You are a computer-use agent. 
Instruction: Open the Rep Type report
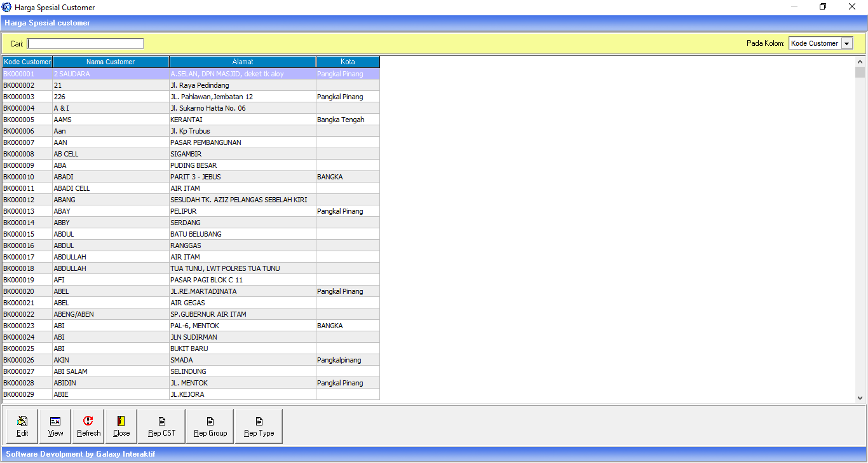[259, 426]
